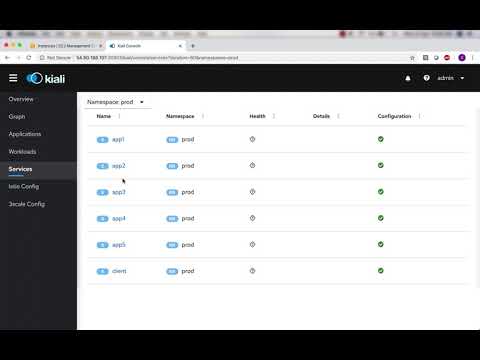Sort by the Namespace column header
The width and height of the screenshot is (480, 360).
point(180,116)
